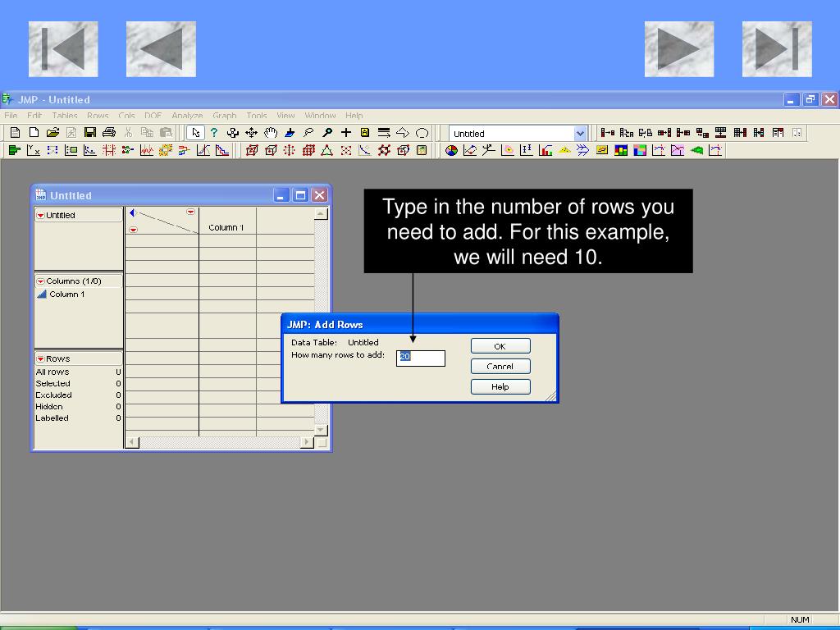The image size is (840, 630).
Task: Select the Grabber hand tool
Action: pyautogui.click(x=271, y=132)
